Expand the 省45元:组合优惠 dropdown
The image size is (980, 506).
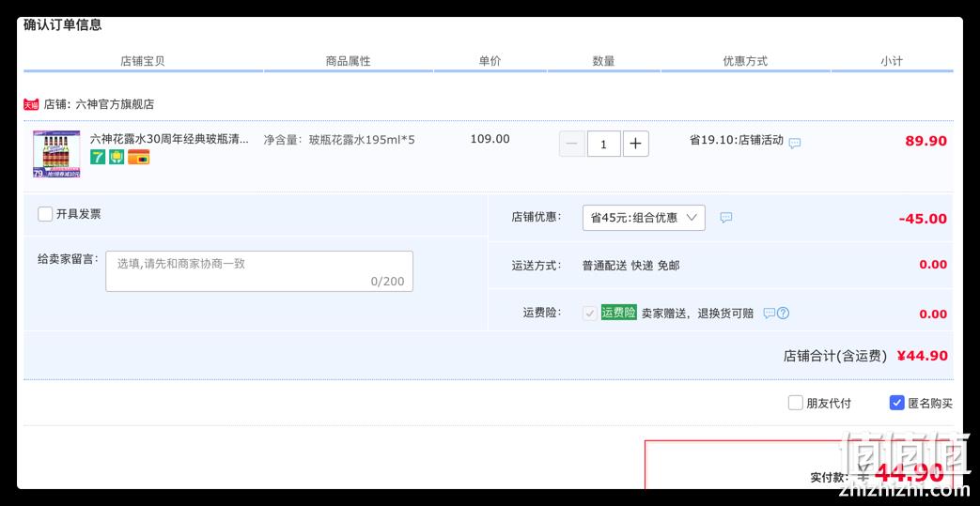pos(644,218)
